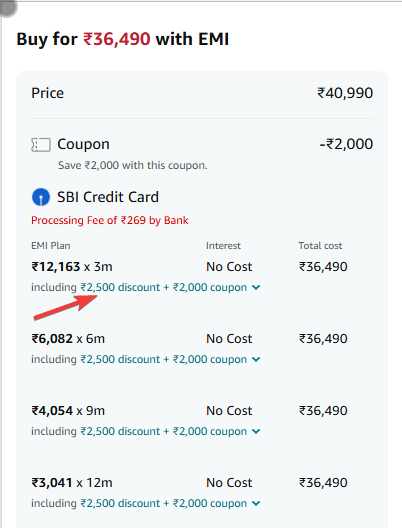Expand the 12m plan discount details chevron
The image size is (402, 528).
coord(256,503)
